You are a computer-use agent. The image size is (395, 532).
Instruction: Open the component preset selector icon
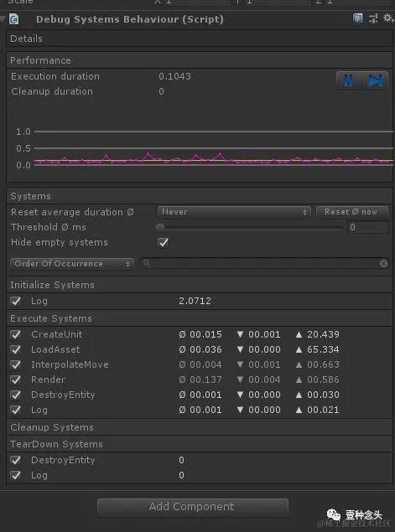(x=373, y=18)
